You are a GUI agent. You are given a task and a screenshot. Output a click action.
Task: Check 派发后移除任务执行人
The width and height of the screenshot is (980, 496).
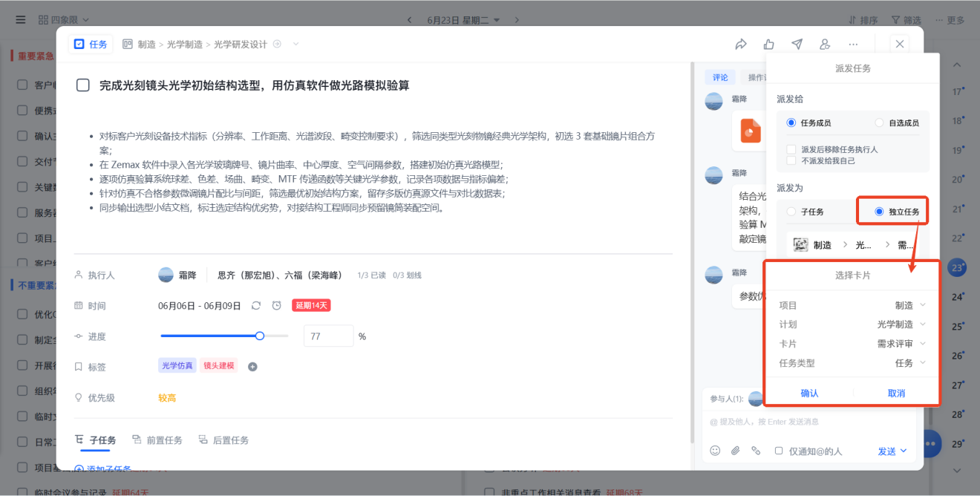tap(791, 149)
